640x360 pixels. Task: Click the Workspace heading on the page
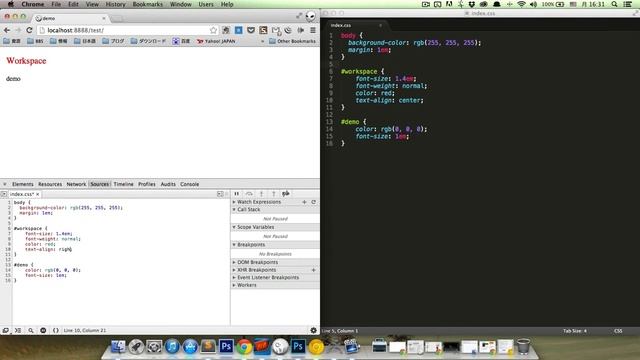click(x=26, y=61)
